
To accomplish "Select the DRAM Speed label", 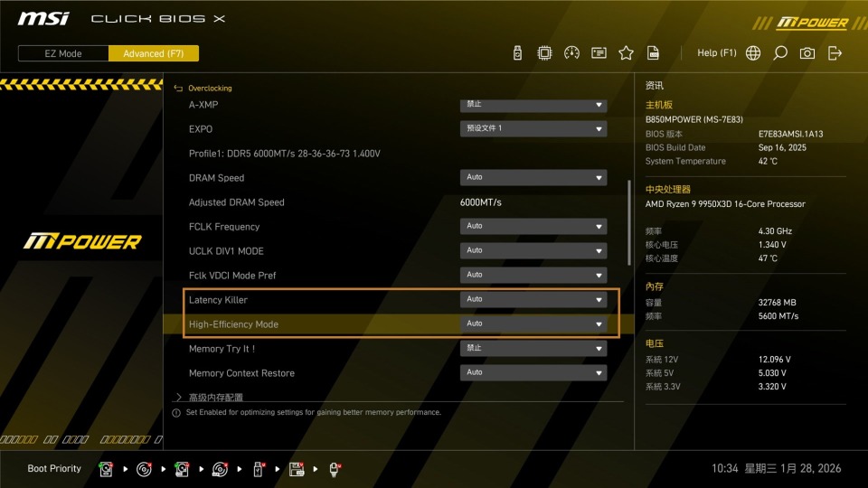I will point(216,178).
